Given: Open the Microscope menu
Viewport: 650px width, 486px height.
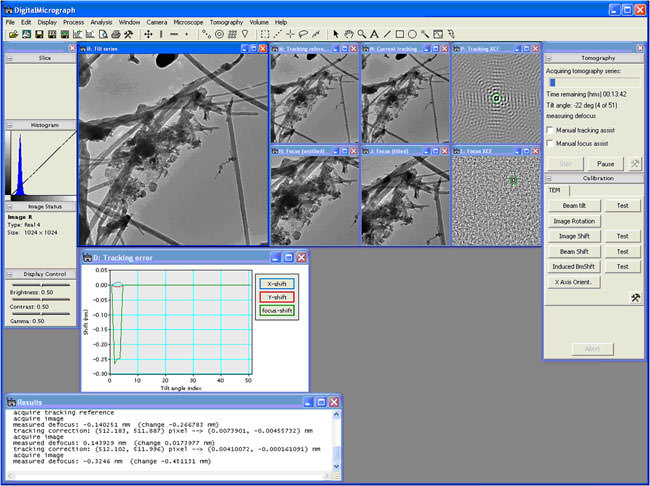Looking at the screenshot, I should [188, 22].
